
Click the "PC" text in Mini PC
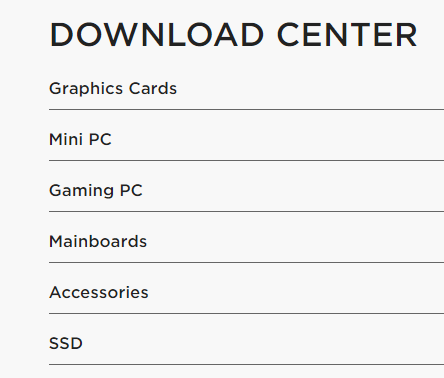pyautogui.click(x=100, y=139)
